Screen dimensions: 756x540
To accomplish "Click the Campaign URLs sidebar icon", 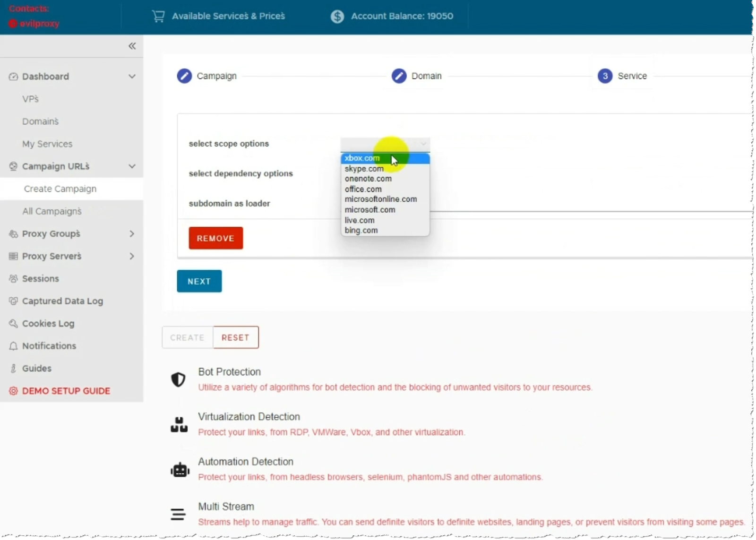I will pyautogui.click(x=13, y=166).
